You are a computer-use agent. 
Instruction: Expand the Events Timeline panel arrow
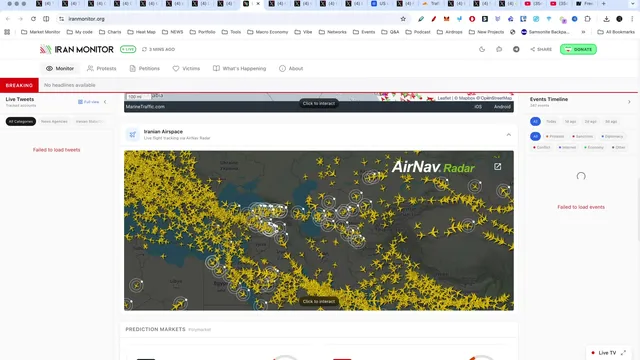click(x=629, y=102)
